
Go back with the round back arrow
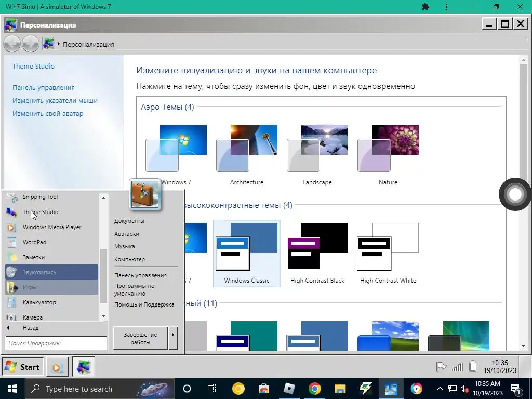coord(12,44)
